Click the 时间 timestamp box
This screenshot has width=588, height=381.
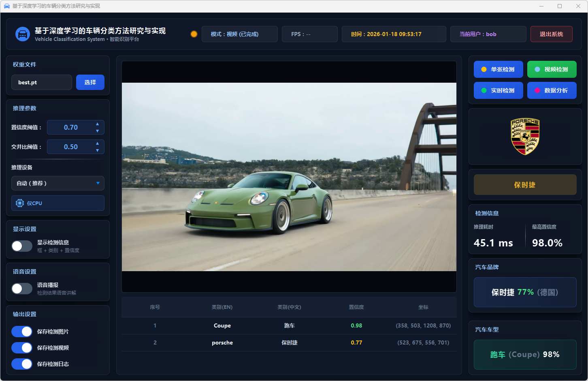(394, 34)
